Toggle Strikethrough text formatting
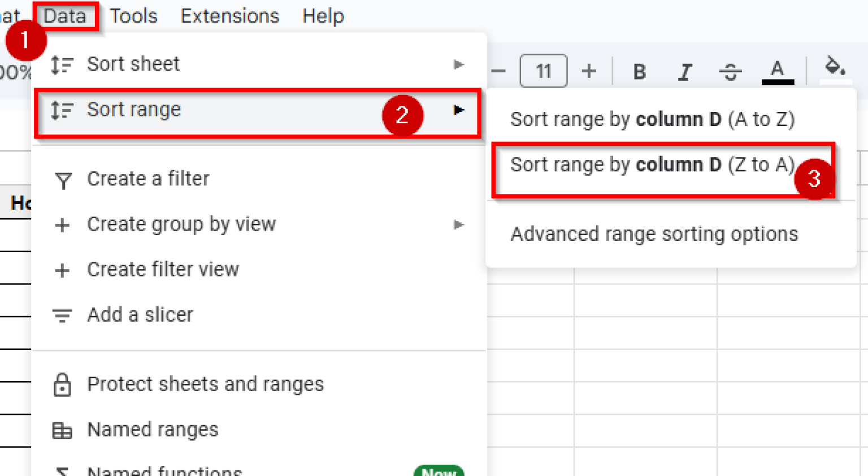 (731, 71)
